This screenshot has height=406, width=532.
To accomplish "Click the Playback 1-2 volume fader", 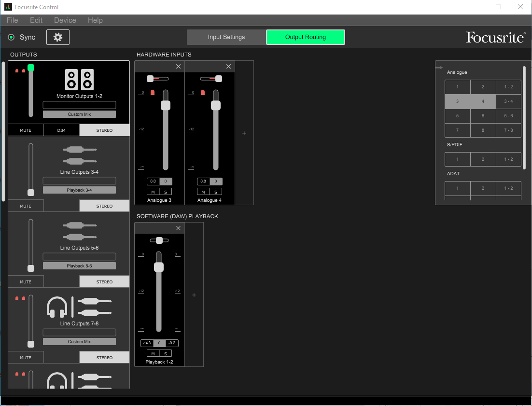I will pos(159,267).
